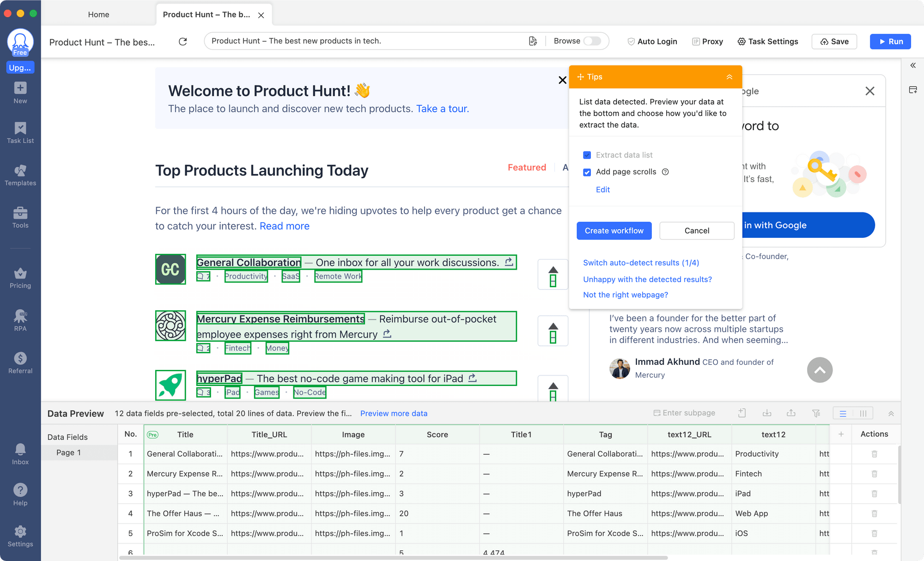Viewport: 924px width, 561px height.
Task: Collapse the right side panel with double arrow
Action: click(x=913, y=66)
